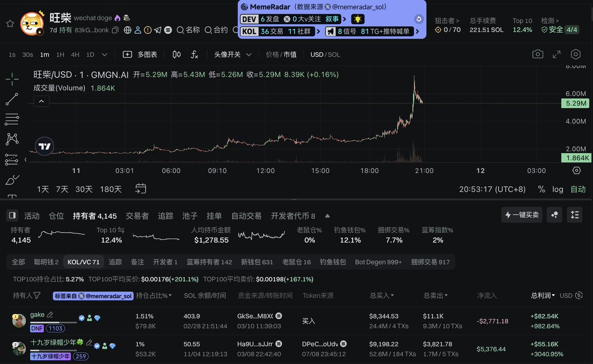Open the 仓位 tab
The height and width of the screenshot is (364, 593).
(x=56, y=216)
